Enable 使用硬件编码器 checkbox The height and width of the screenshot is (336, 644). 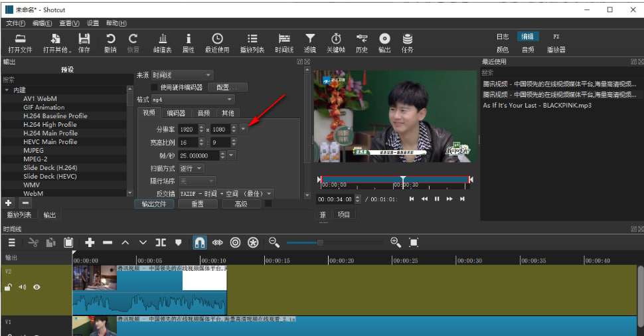155,87
